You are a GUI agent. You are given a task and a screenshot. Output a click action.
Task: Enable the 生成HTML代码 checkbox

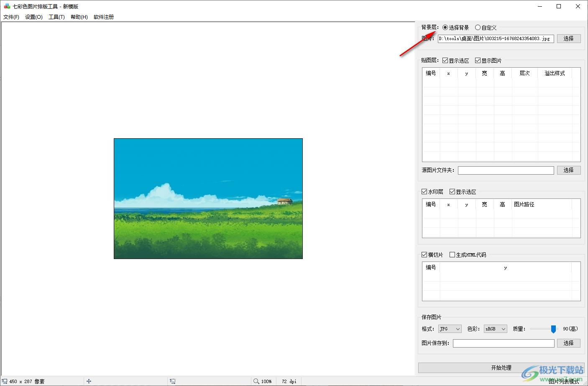coord(453,255)
